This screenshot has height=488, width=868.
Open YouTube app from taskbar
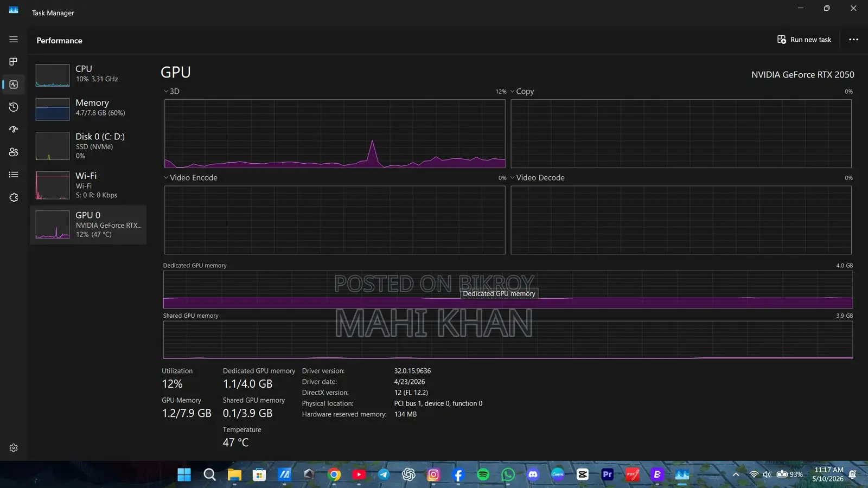click(359, 474)
